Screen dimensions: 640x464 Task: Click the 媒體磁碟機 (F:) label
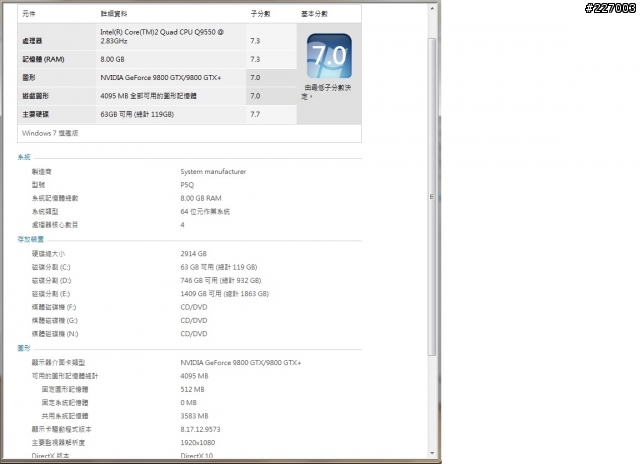[54, 307]
